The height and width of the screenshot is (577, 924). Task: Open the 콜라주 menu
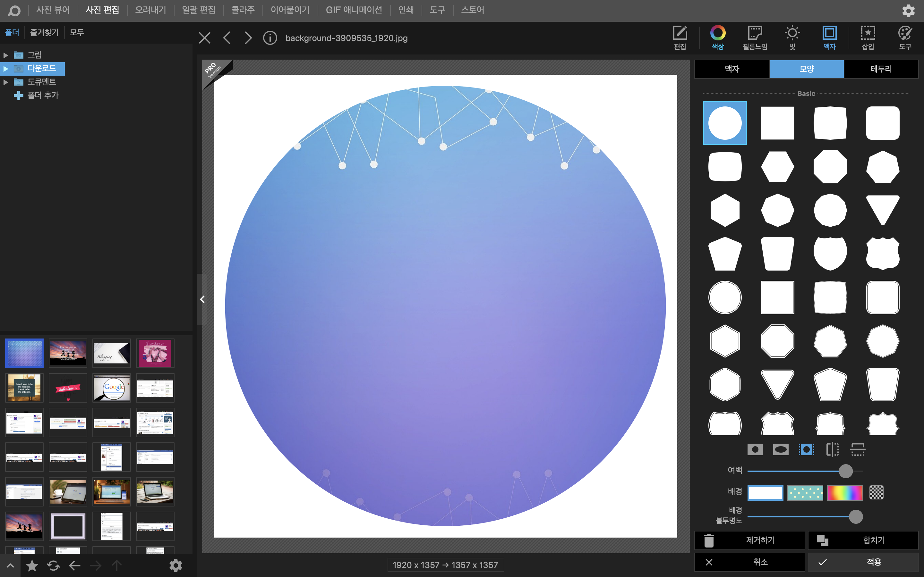243,10
